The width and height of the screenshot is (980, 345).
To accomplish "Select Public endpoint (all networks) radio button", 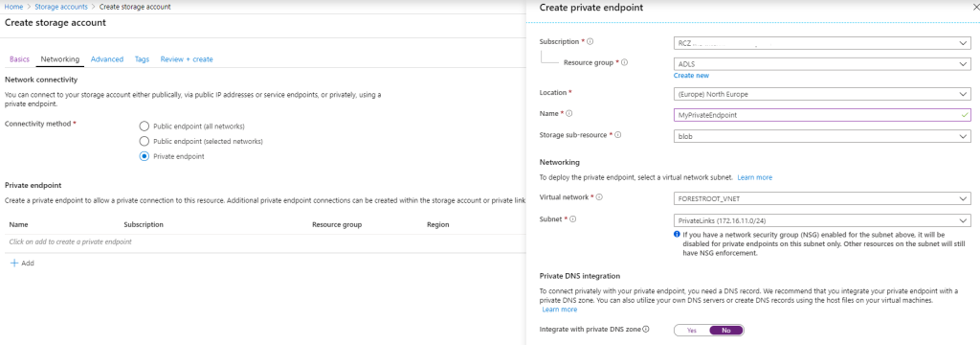I will tap(145, 126).
